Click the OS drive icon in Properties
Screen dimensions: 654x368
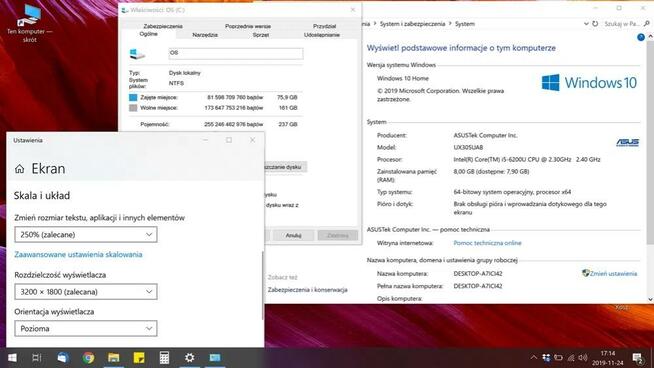(x=137, y=54)
